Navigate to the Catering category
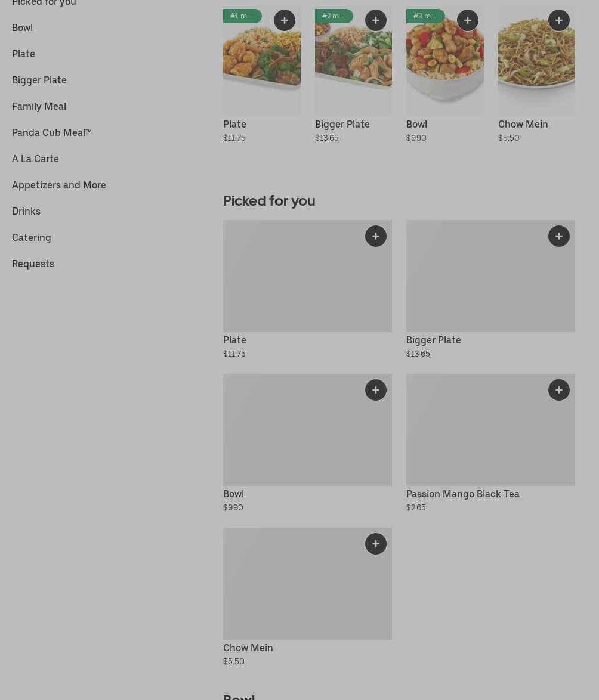The height and width of the screenshot is (700, 599). 32,237
